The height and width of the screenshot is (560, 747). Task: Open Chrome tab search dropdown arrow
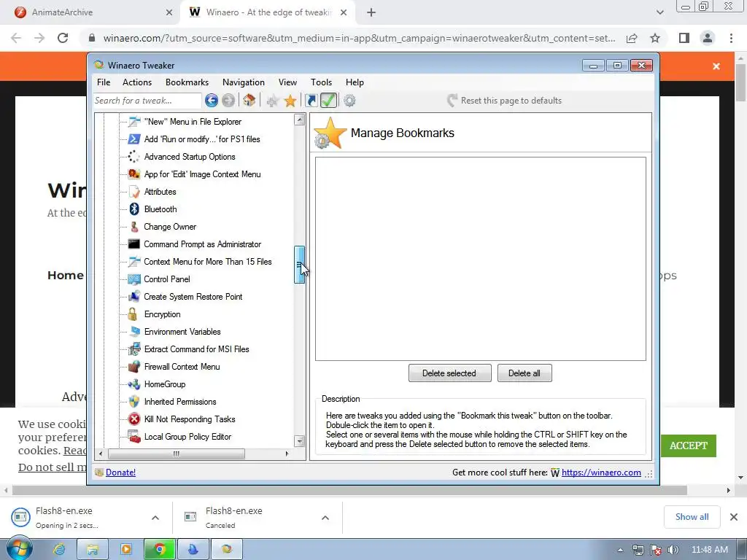click(659, 12)
